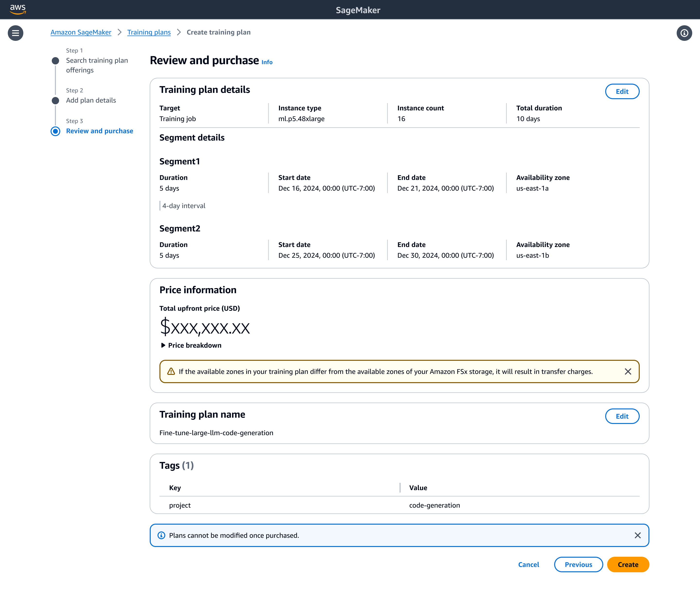The image size is (700, 600).
Task: Click the Create button to purchase plan
Action: 628,564
